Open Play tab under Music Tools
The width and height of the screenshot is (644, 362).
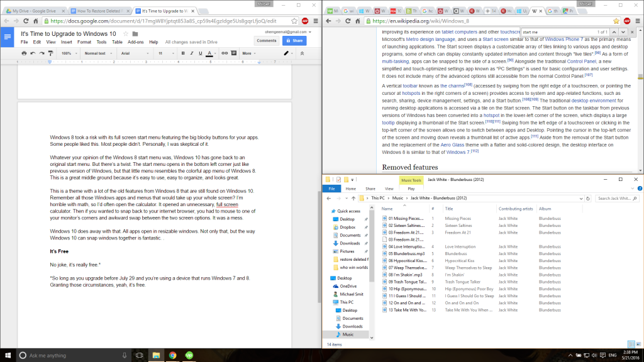pyautogui.click(x=411, y=189)
